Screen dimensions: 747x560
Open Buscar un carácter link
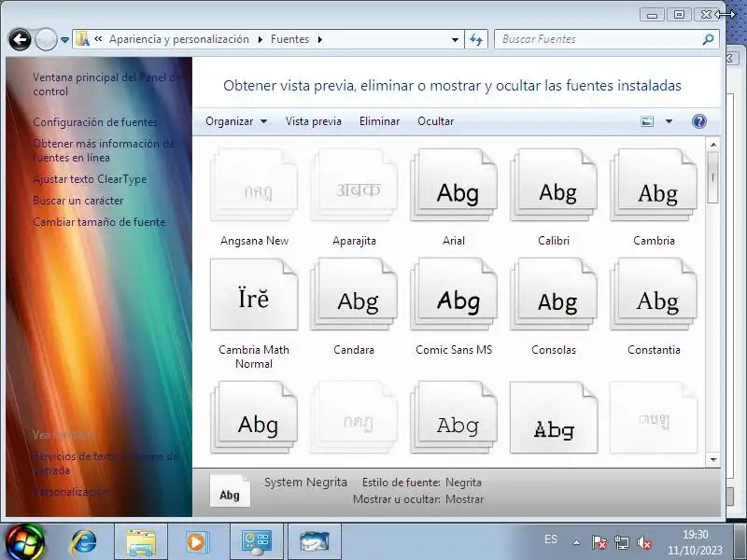click(78, 201)
